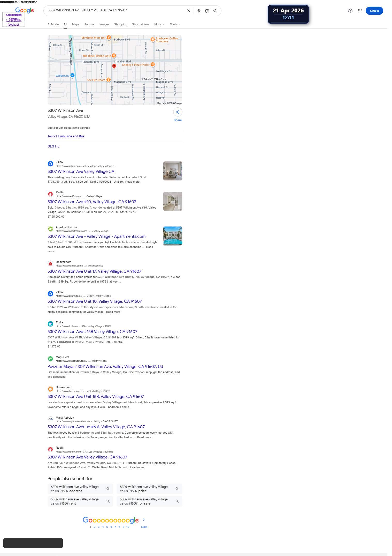Click Read more on Marty Azoulay result
Screen dimensions: 392x556
[144, 437]
